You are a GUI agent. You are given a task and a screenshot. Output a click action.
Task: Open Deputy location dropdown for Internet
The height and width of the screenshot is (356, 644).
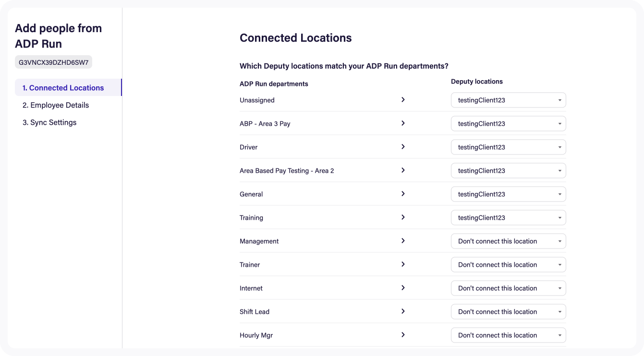(x=509, y=288)
